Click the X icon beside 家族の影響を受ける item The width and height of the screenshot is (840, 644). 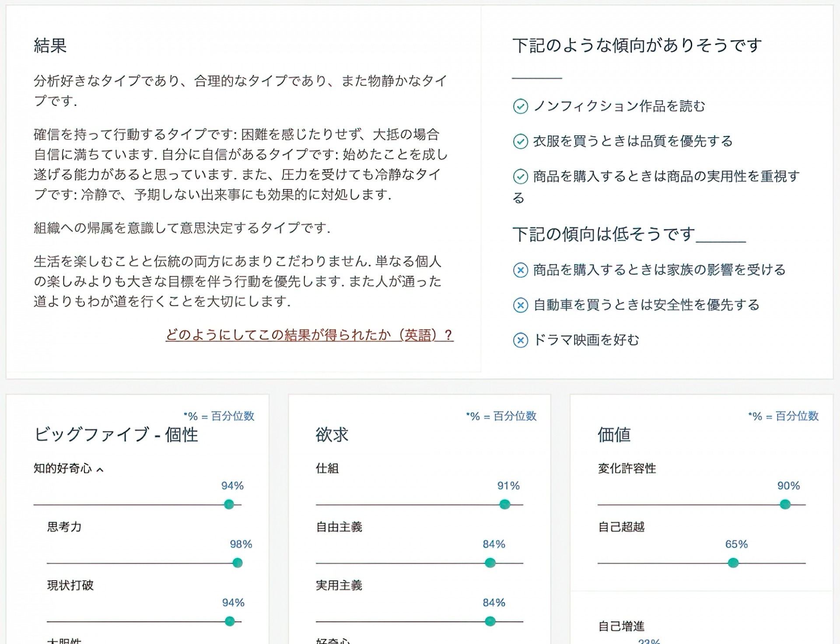(521, 270)
